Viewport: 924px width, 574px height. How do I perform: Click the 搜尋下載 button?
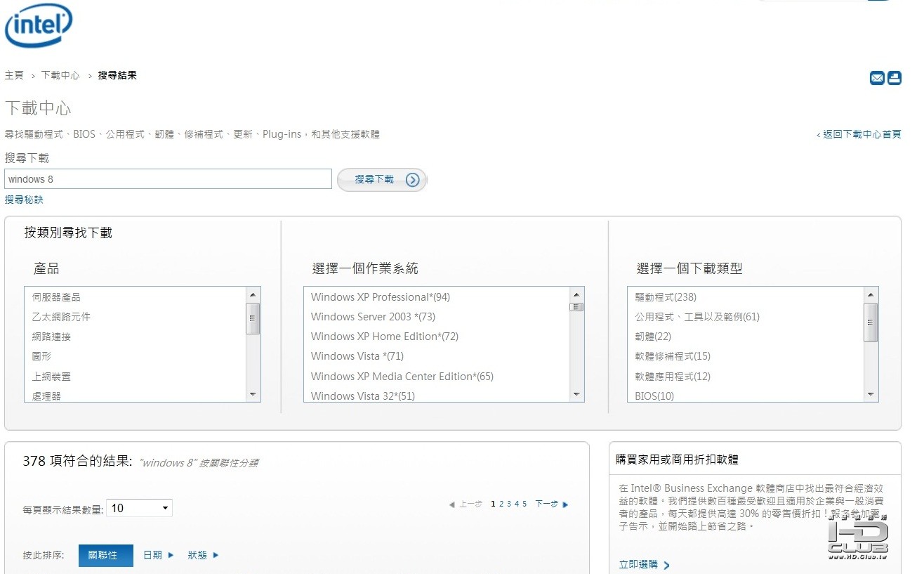[382, 180]
